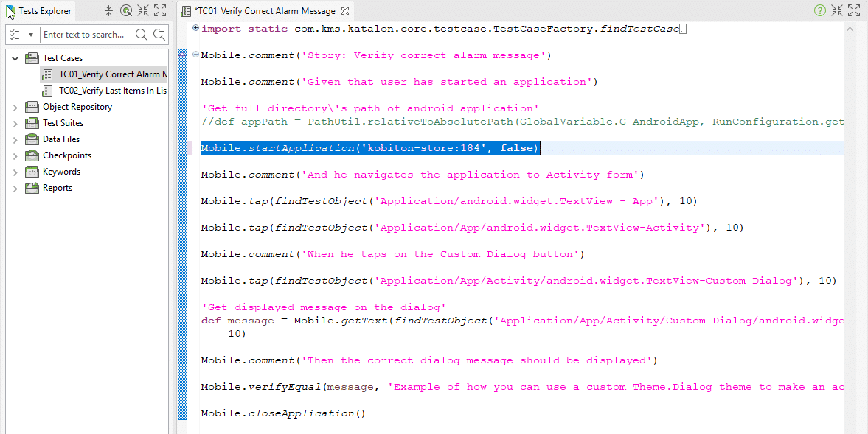Screen dimensions: 868x434
Task: Click the 'def message = Mobile.getText' line
Action: pyautogui.click(x=522, y=321)
